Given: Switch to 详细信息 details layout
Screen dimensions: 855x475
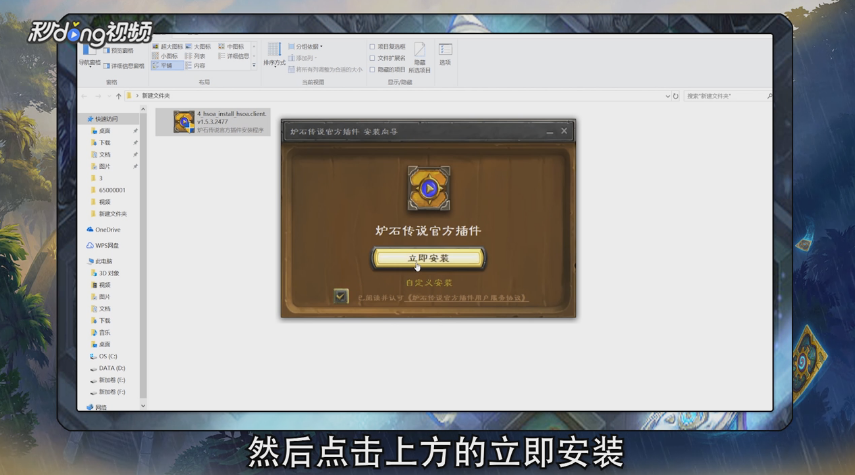Looking at the screenshot, I should [233, 56].
